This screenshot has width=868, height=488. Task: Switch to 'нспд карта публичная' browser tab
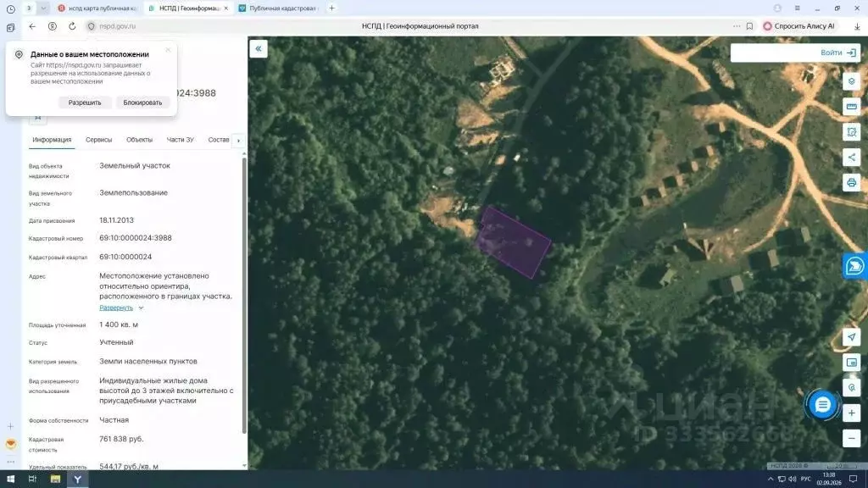(97, 8)
